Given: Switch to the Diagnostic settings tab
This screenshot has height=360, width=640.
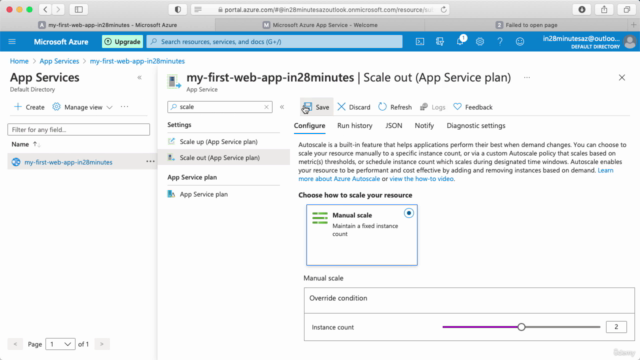Looking at the screenshot, I should (476, 126).
